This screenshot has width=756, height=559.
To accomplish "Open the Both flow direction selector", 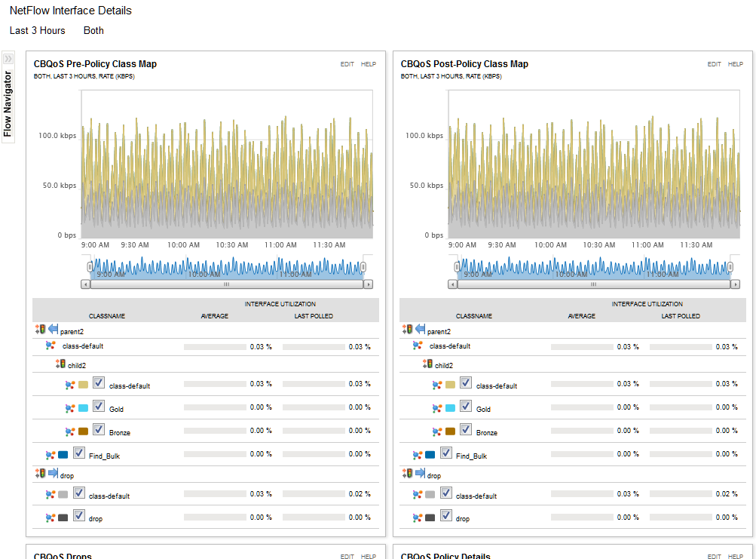I will tap(93, 30).
